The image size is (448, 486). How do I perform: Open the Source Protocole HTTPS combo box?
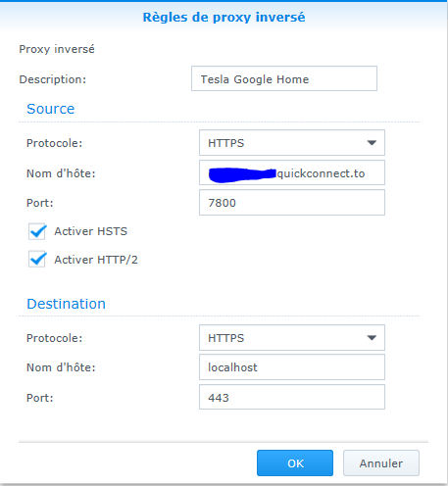pos(292,143)
